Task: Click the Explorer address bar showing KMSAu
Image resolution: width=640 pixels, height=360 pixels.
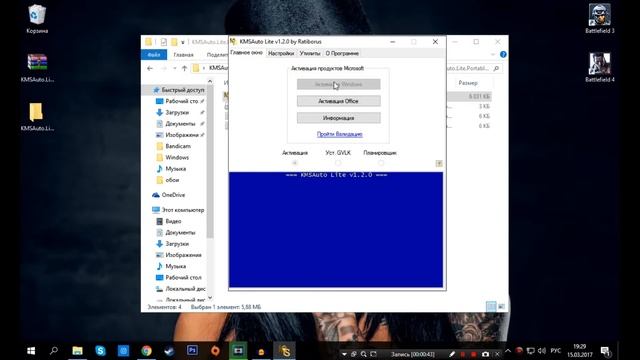Action: tap(210, 68)
